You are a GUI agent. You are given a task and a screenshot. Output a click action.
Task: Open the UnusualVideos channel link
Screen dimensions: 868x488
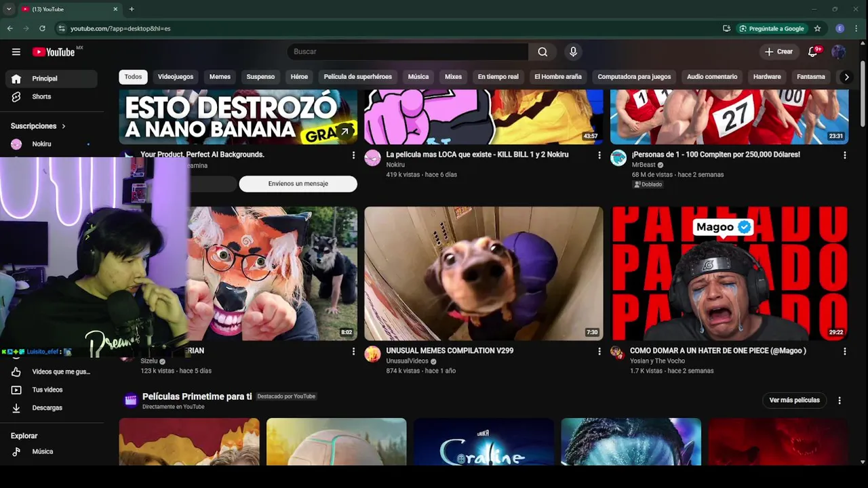click(408, 361)
